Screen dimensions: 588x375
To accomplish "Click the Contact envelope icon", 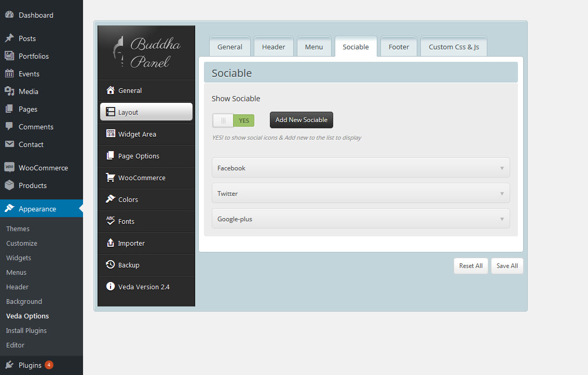I will coord(9,144).
